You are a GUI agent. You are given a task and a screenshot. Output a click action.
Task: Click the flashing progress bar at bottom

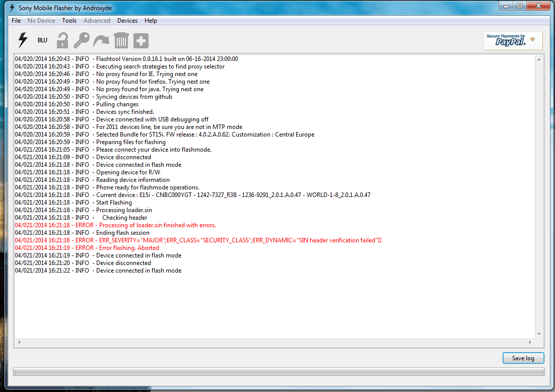[x=279, y=371]
